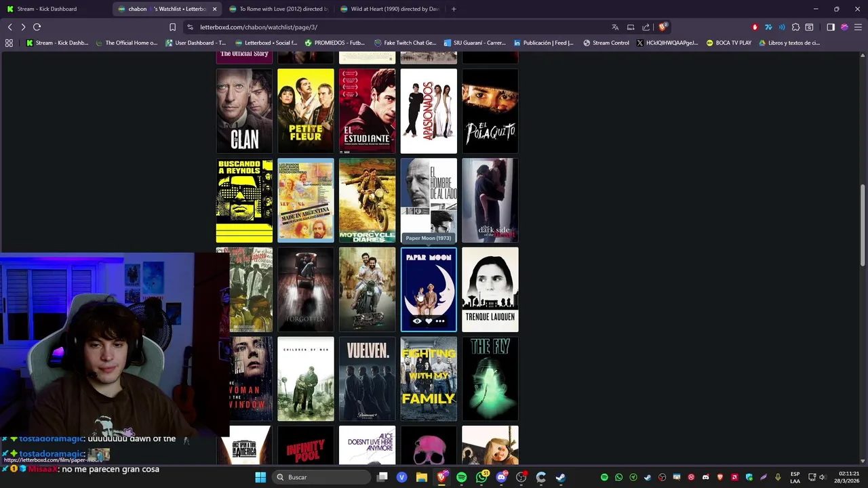Open the apps grid in bookmarks bar
Screen dimensions: 868x488
click(9, 43)
